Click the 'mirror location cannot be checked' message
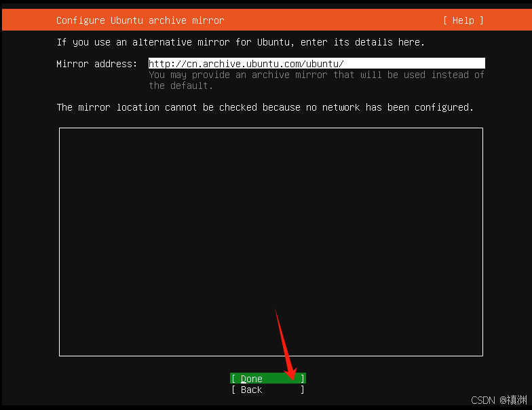The width and height of the screenshot is (532, 410). (x=265, y=107)
